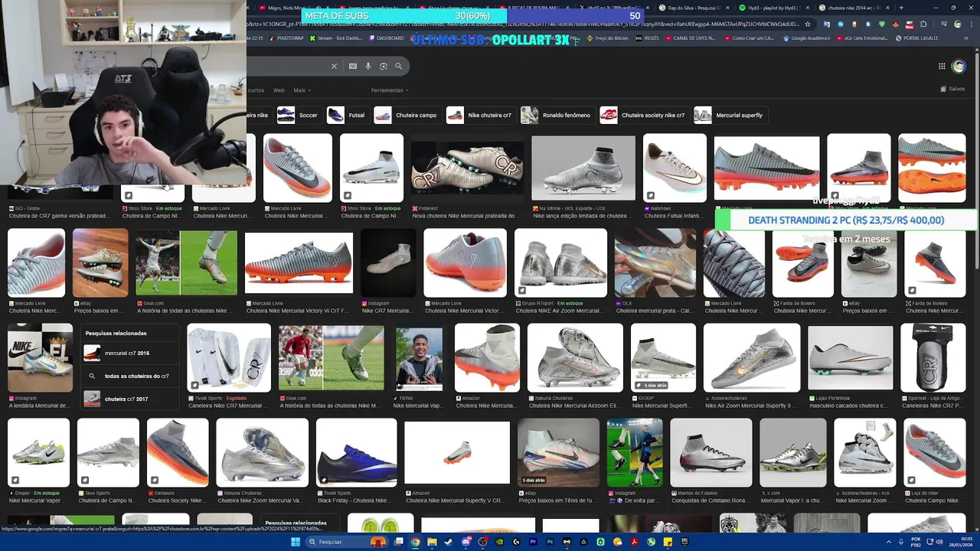
Task: Open a new browser tab
Action: pyautogui.click(x=901, y=8)
